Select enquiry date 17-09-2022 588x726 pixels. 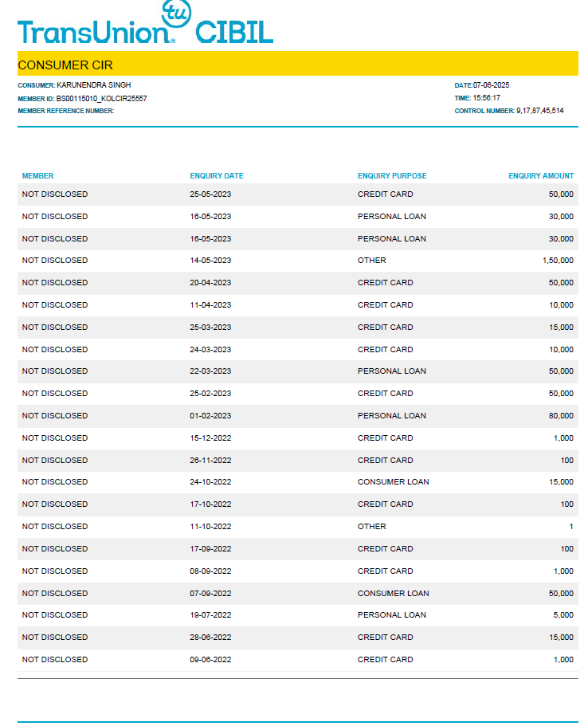(x=210, y=548)
